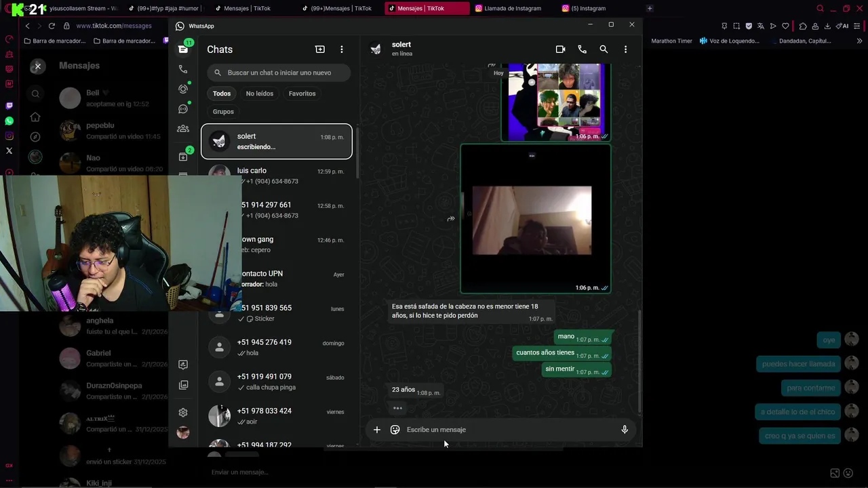
Task: Open solert's contact info from header name
Action: tap(401, 45)
